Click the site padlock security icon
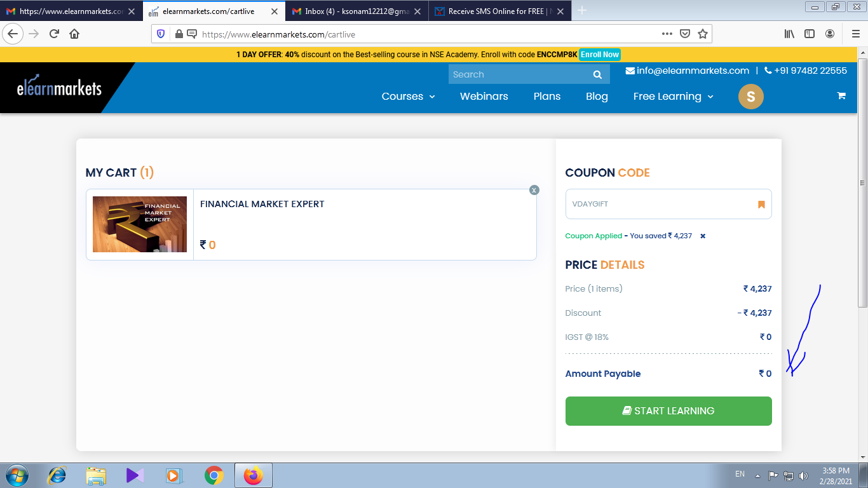This screenshot has height=488, width=868. pyautogui.click(x=179, y=34)
